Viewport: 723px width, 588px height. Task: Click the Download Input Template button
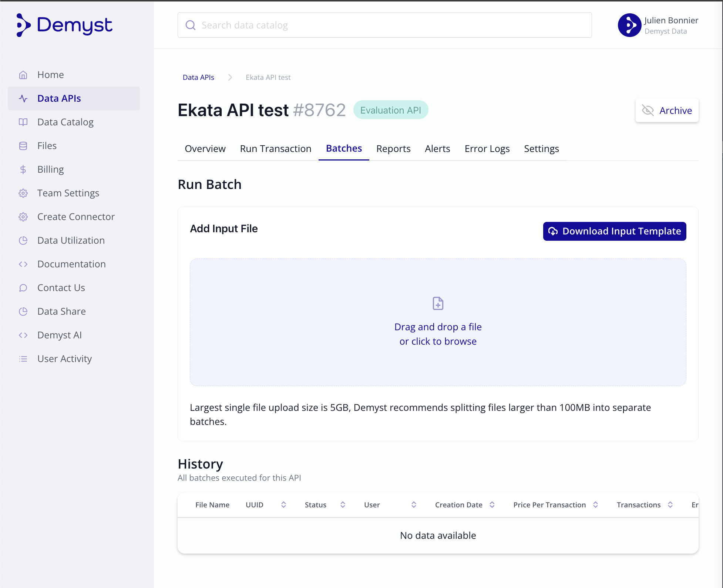click(x=614, y=231)
